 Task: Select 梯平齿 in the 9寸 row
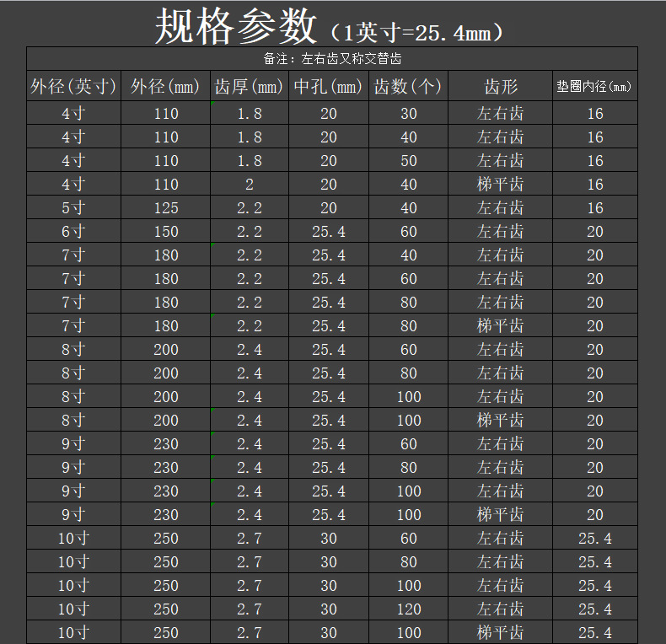pos(501,515)
